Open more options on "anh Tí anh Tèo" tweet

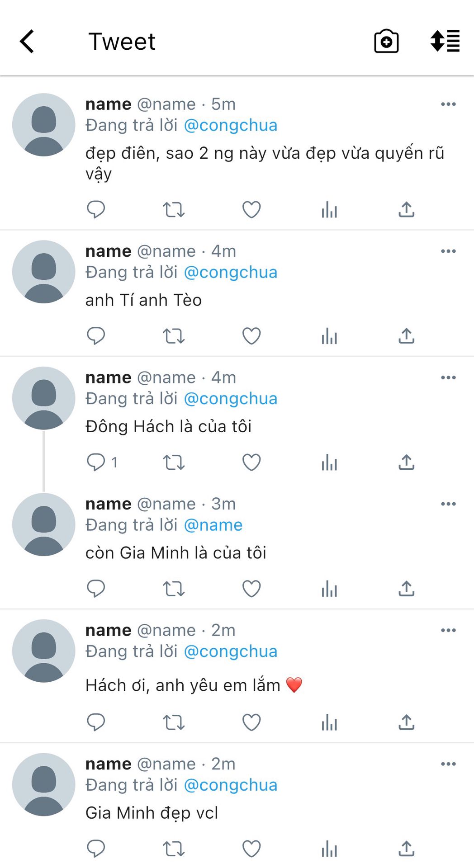448,251
